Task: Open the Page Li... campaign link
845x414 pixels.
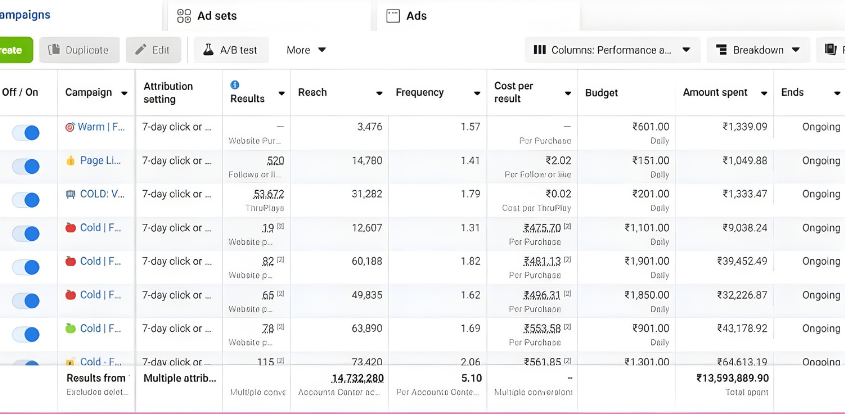Action: [x=100, y=161]
